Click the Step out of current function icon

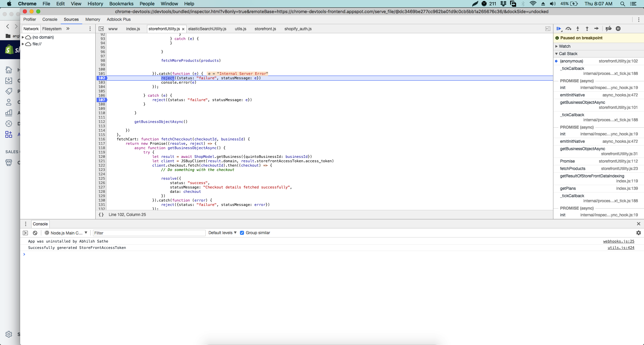(587, 29)
